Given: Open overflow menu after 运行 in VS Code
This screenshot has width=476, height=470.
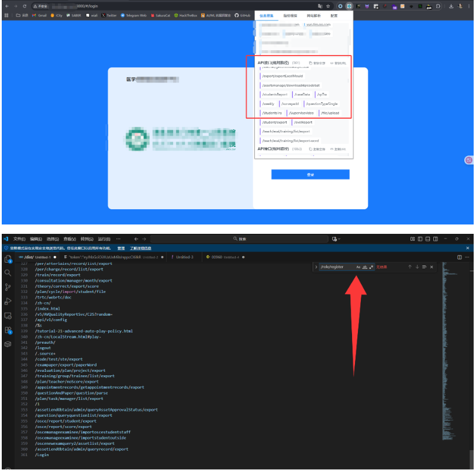Looking at the screenshot, I should 118,239.
